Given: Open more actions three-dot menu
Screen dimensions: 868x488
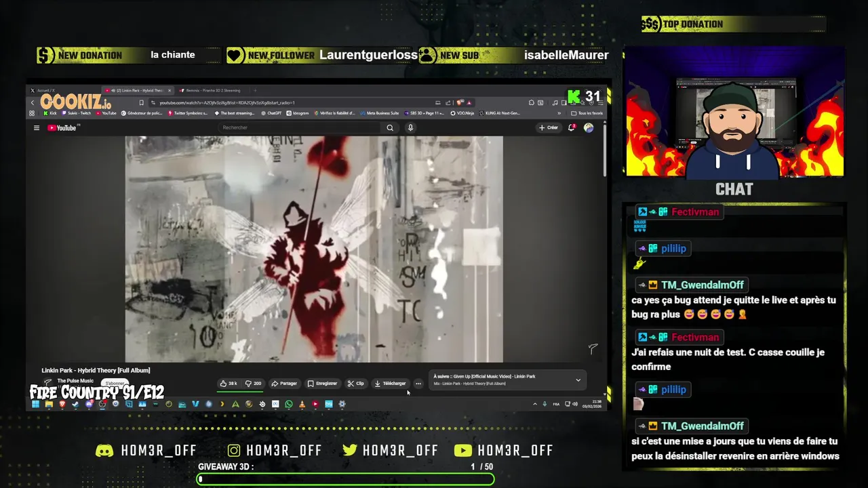Looking at the screenshot, I should [418, 384].
